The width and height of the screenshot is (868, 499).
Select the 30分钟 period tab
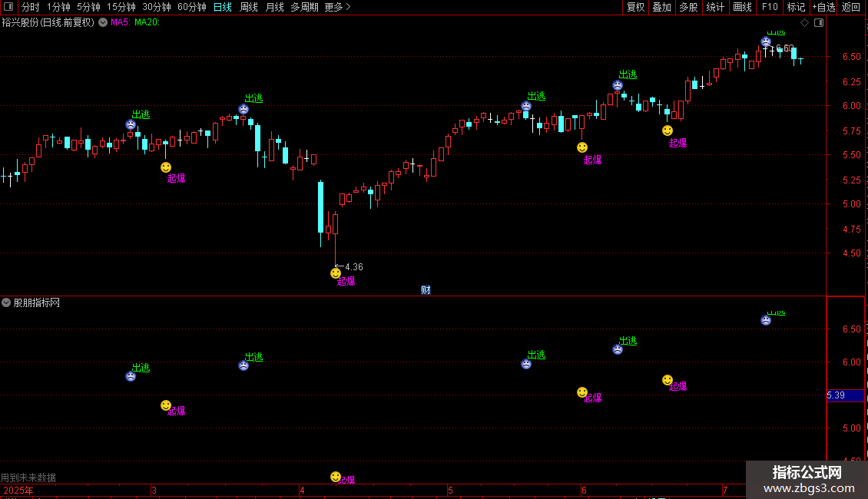(x=157, y=7)
